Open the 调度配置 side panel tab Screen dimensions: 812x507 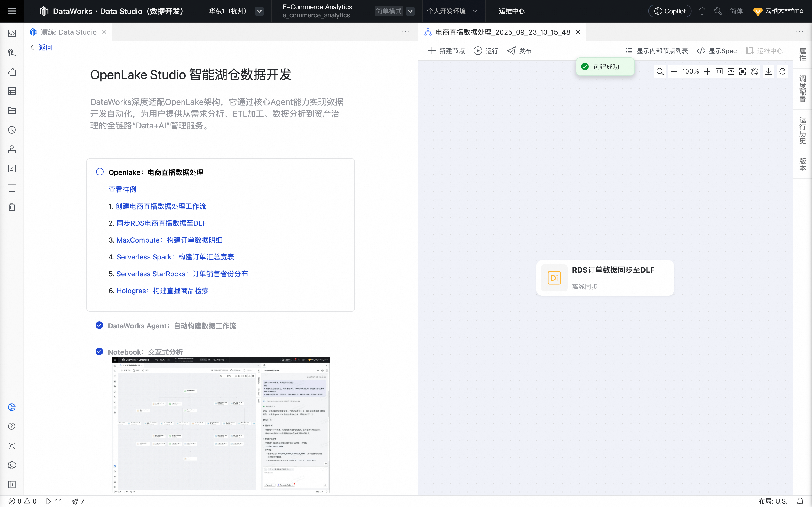[x=802, y=89]
